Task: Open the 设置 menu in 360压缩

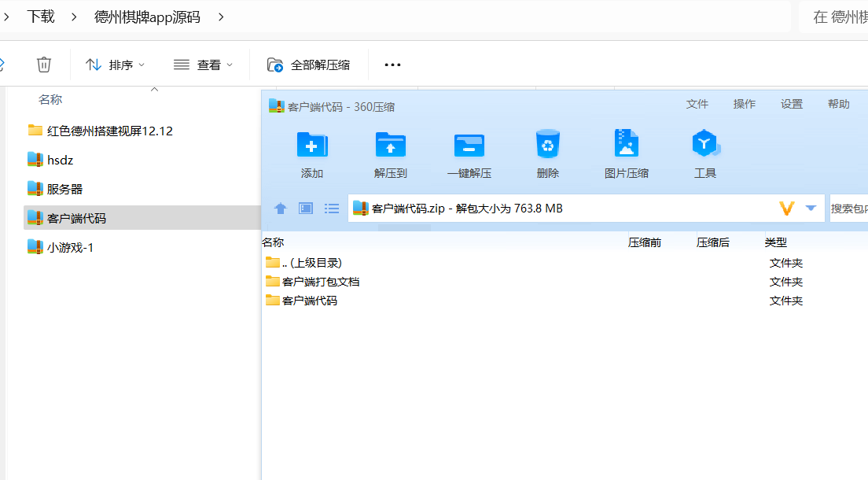Action: pos(792,104)
